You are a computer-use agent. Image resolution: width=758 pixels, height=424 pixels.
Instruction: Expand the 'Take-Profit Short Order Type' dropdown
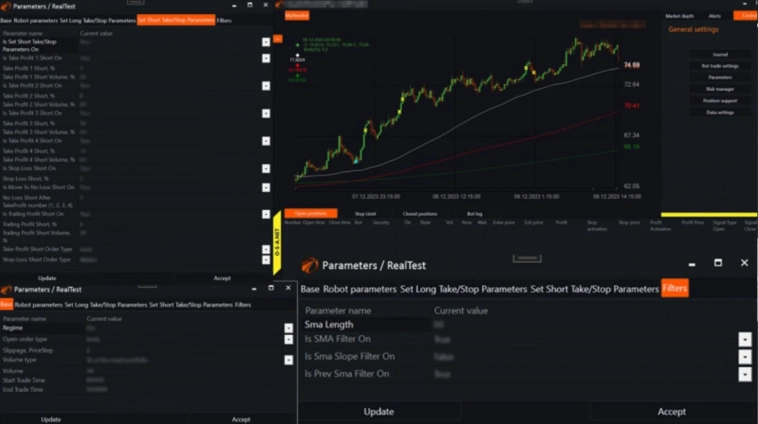click(266, 249)
